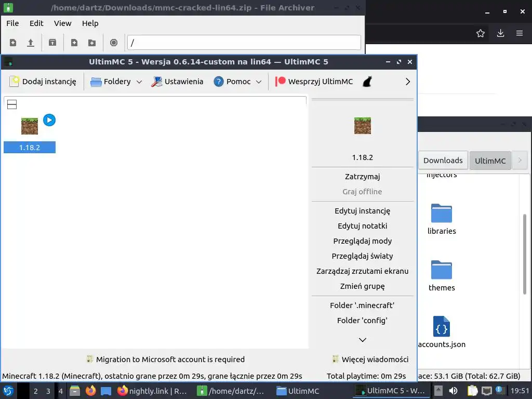Viewport: 532px width, 399px height.
Task: Click the black cat icon in toolbar
Action: coord(367,82)
